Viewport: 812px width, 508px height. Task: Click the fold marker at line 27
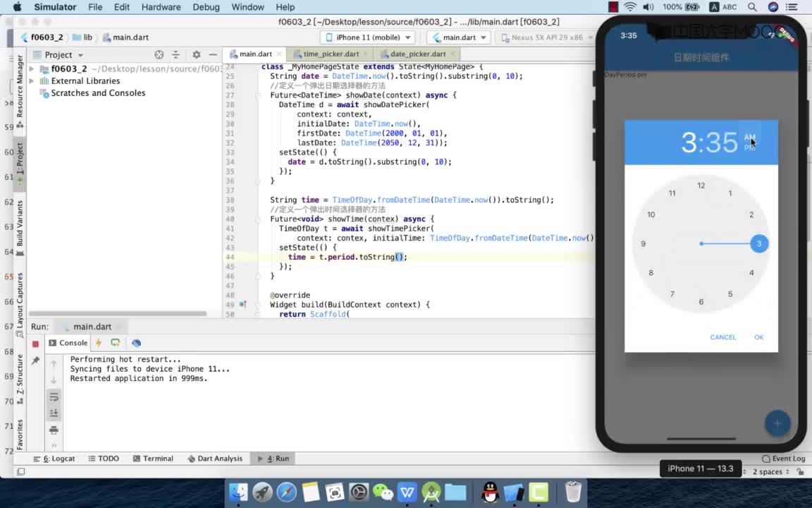coord(257,95)
